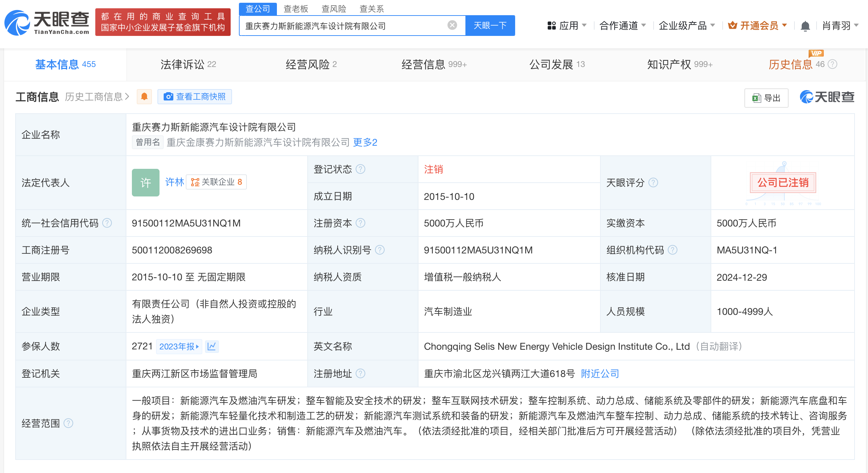Image resolution: width=868 pixels, height=473 pixels.
Task: Click help icon beside 经营范围
Action: (x=68, y=423)
